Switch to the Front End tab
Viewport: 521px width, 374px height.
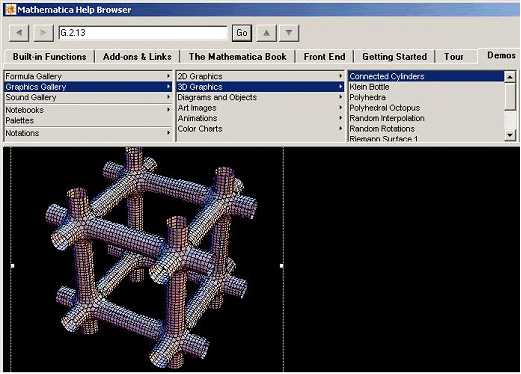point(324,57)
